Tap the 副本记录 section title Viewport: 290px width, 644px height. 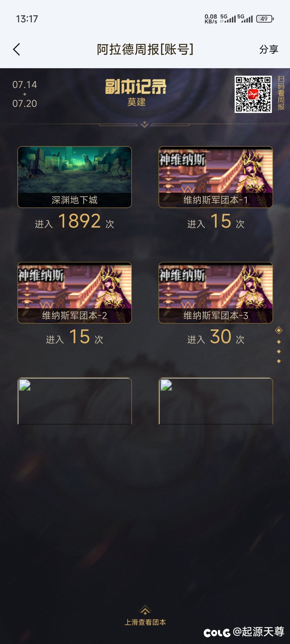point(136,86)
